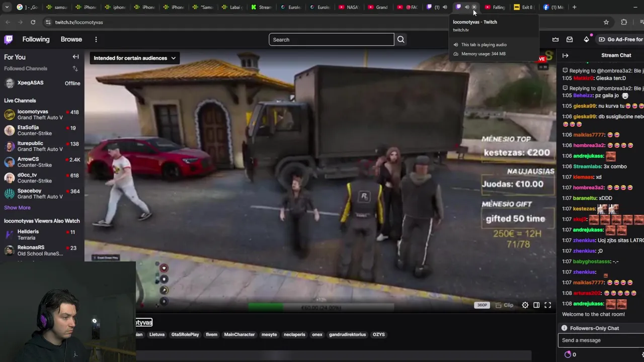Click Show More under live channels
Viewport: 644px width, 362px height.
click(17, 208)
